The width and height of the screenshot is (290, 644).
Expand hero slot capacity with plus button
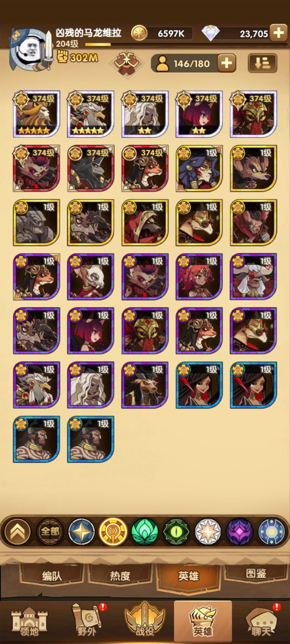click(x=226, y=63)
